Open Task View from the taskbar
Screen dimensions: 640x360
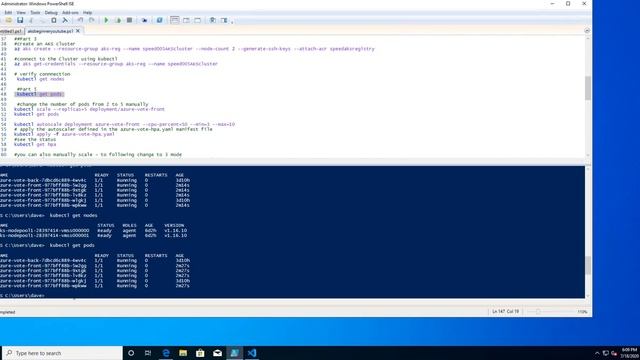(x=148, y=353)
